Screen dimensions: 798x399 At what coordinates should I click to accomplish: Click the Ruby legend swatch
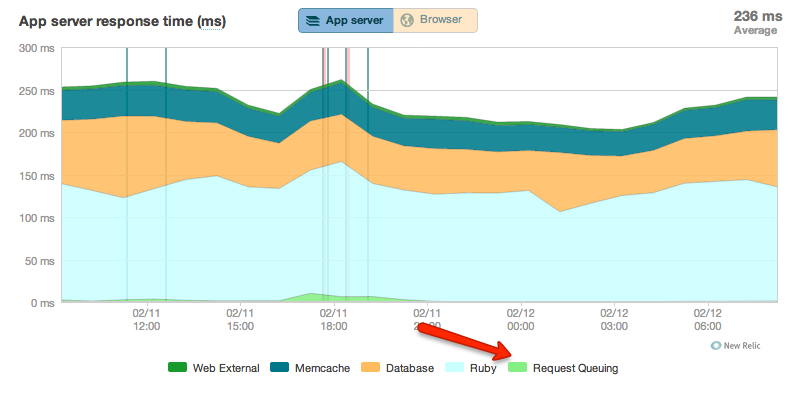coord(455,367)
